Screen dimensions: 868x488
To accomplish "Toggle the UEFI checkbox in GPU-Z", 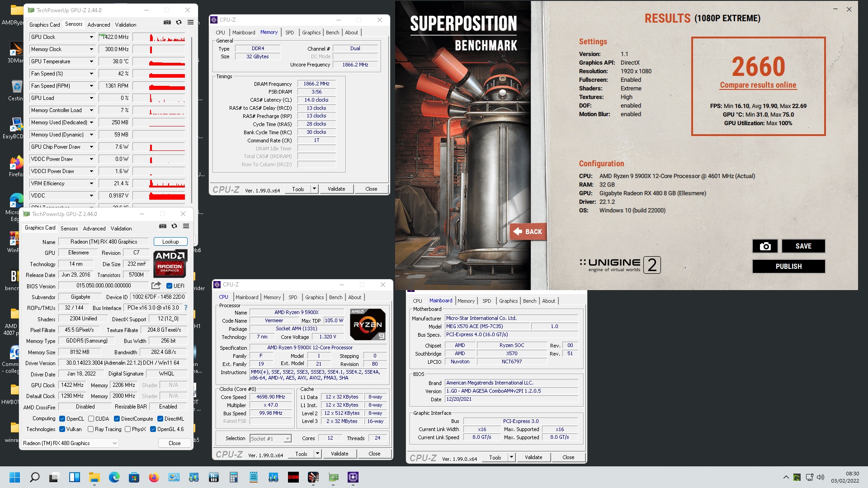I will [169, 286].
